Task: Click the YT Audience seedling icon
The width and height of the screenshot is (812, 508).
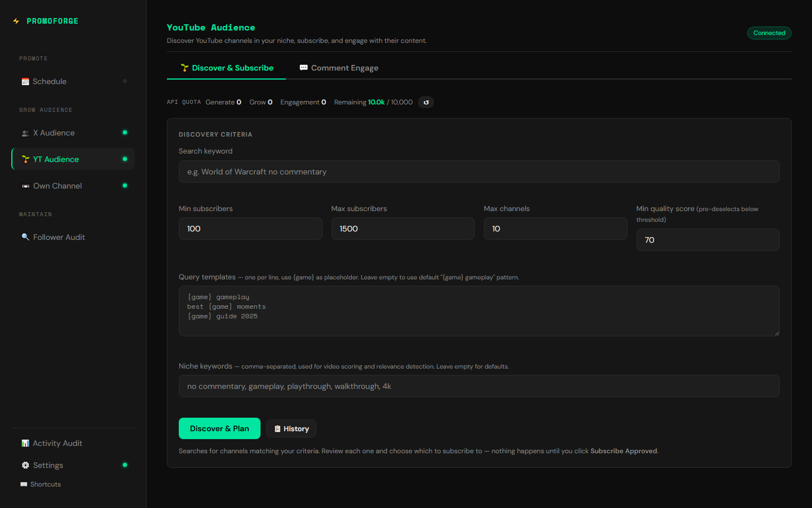Action: coord(25,159)
